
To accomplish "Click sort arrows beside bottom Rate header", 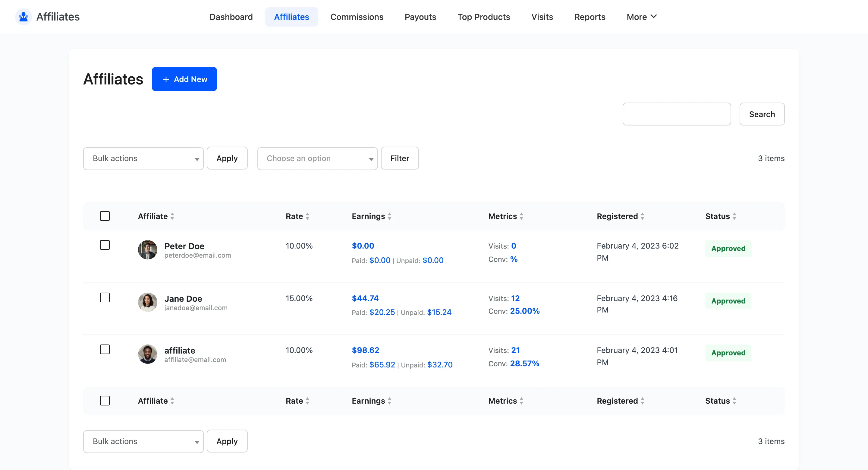I will [307, 401].
